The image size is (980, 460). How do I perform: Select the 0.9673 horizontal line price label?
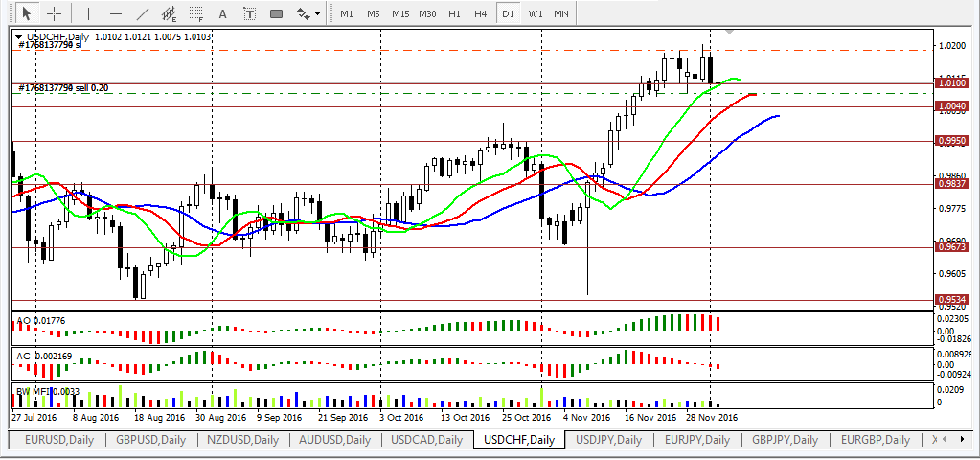point(953,247)
